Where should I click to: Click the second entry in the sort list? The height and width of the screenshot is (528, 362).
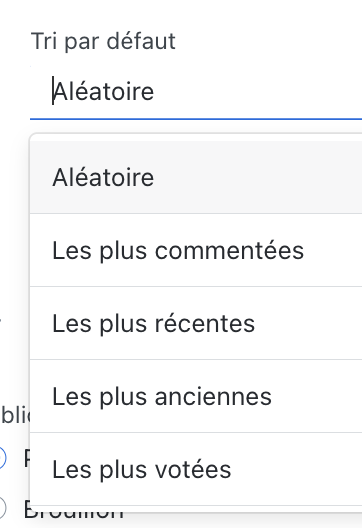point(196,250)
